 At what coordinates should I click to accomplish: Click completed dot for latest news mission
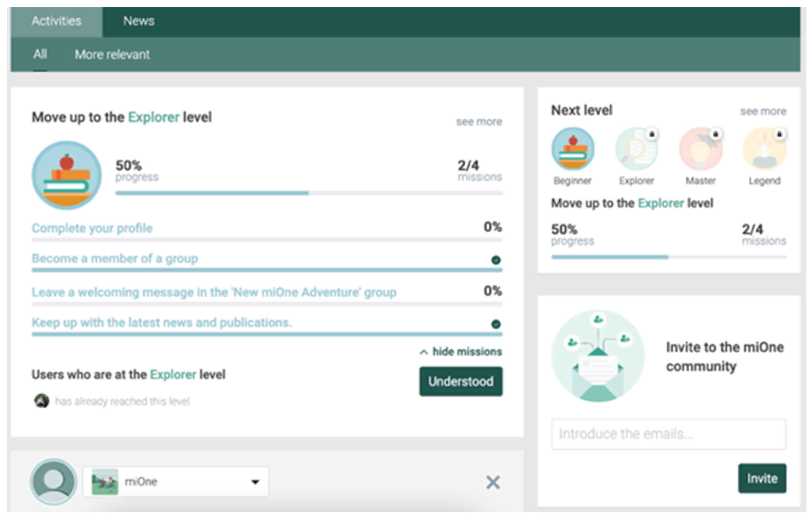coord(496,324)
